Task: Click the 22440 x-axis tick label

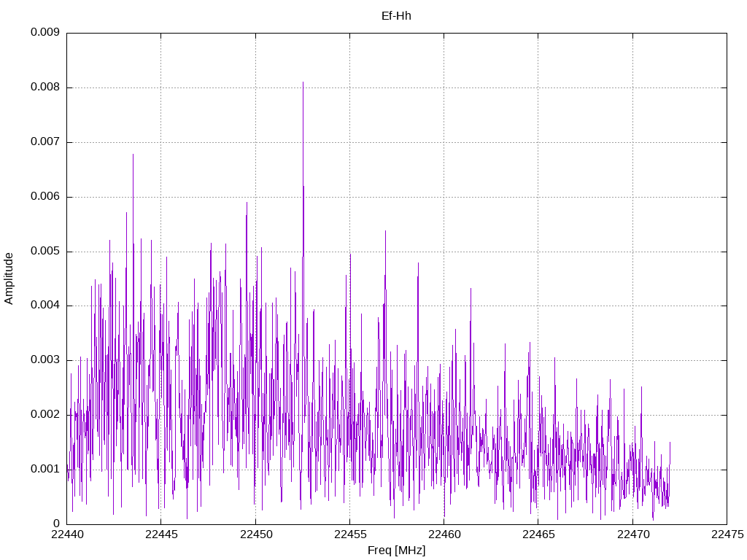Action: click(x=67, y=534)
